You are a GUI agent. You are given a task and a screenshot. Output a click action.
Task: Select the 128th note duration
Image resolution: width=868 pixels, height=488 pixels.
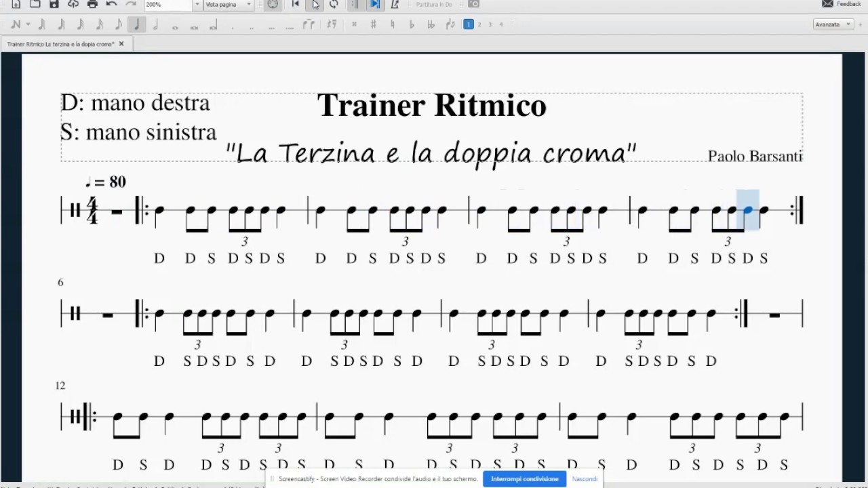point(41,24)
